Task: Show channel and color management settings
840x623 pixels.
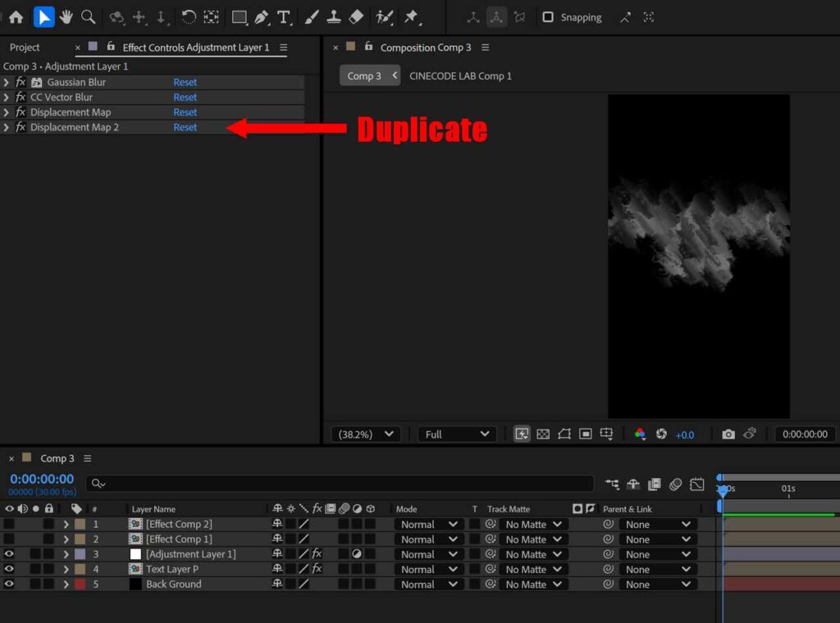Action: (640, 434)
